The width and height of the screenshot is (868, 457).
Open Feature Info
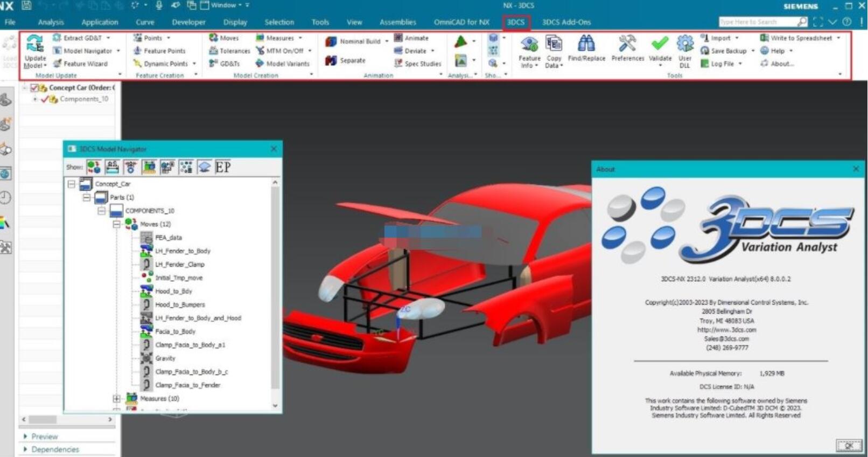tap(529, 52)
